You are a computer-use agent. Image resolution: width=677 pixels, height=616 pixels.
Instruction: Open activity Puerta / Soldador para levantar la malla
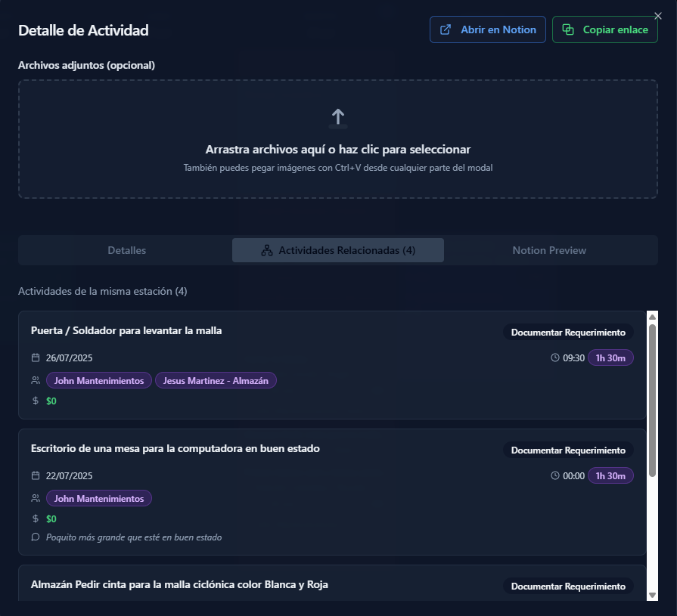(126, 330)
